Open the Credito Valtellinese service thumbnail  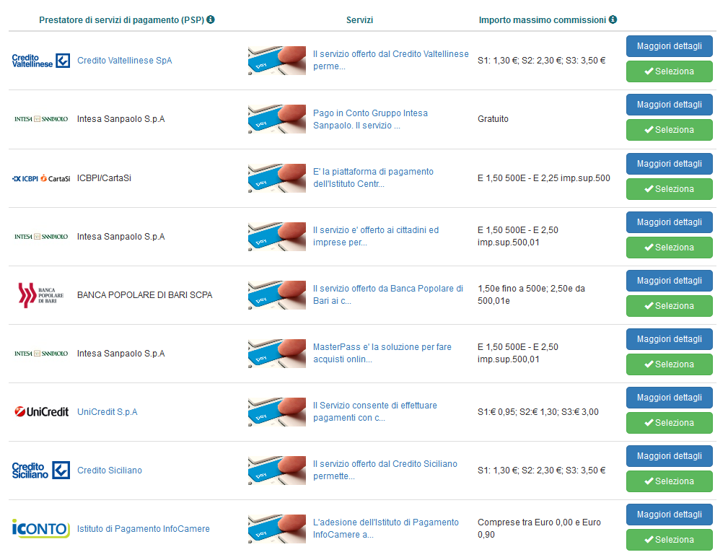tap(277, 61)
